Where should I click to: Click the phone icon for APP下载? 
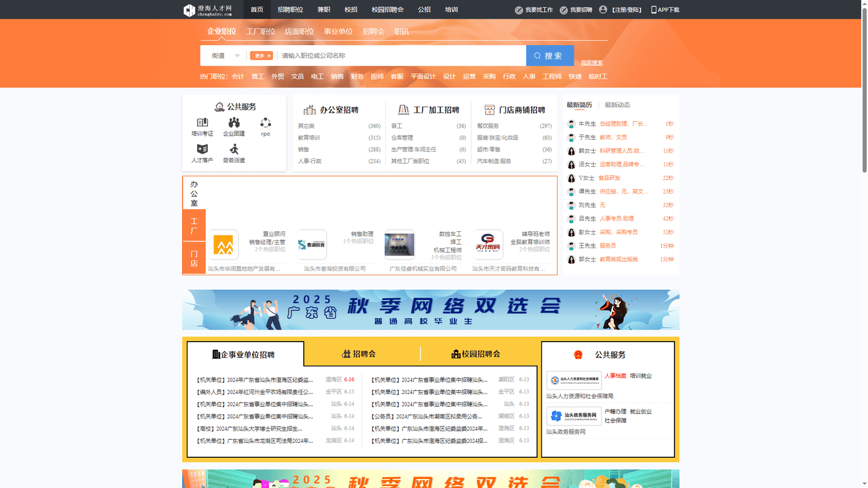654,10
